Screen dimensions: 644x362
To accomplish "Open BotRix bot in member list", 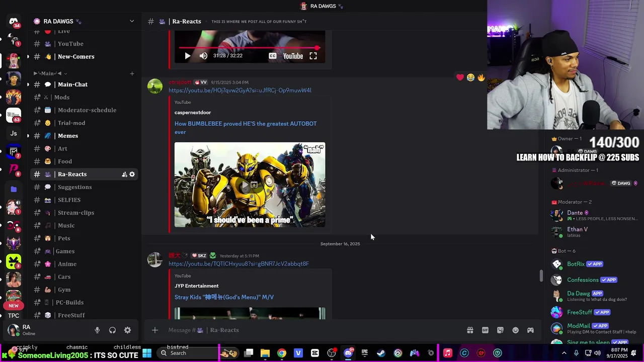I will (594, 264).
